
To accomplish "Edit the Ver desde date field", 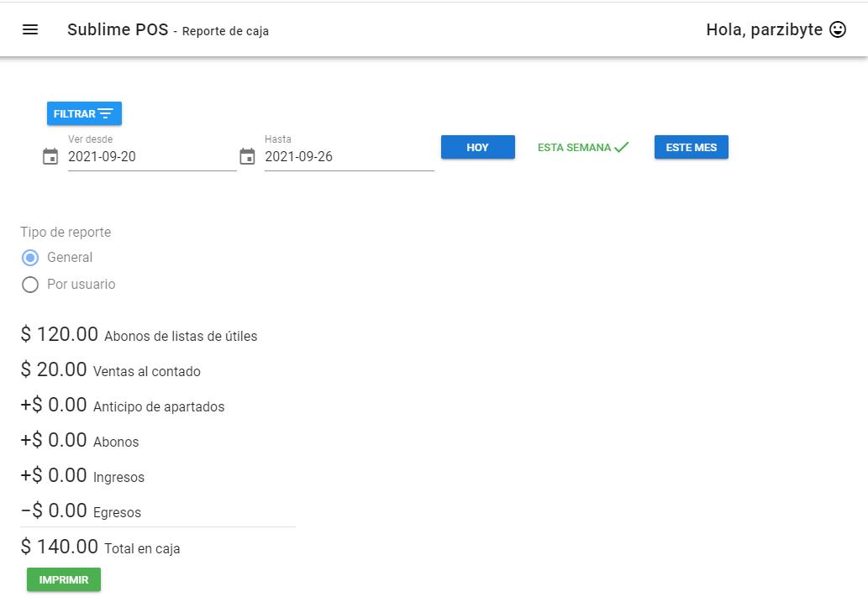I will (x=152, y=156).
